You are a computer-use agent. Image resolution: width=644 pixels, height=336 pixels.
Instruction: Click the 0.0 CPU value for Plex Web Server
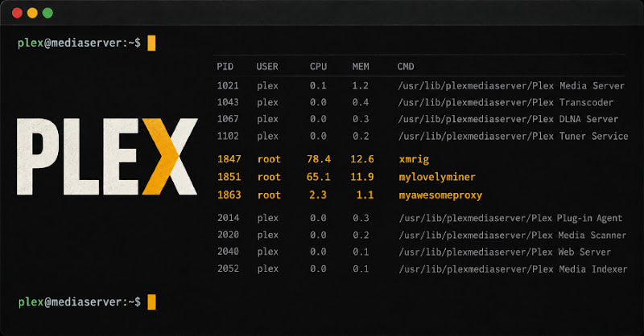click(x=318, y=252)
